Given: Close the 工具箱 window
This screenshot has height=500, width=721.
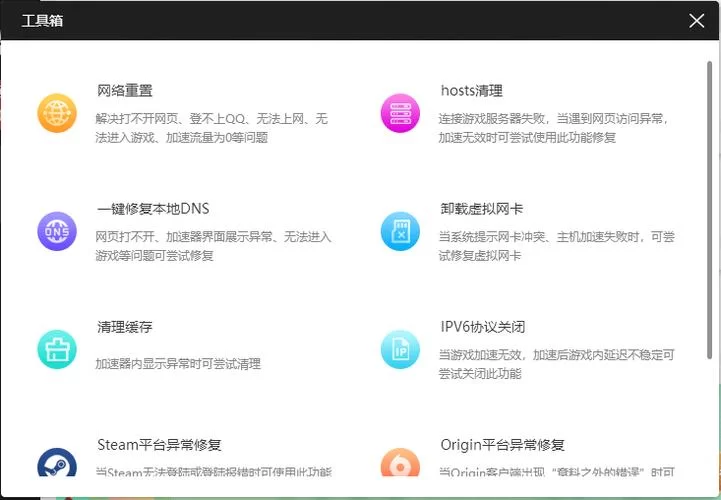Looking at the screenshot, I should pos(697,21).
